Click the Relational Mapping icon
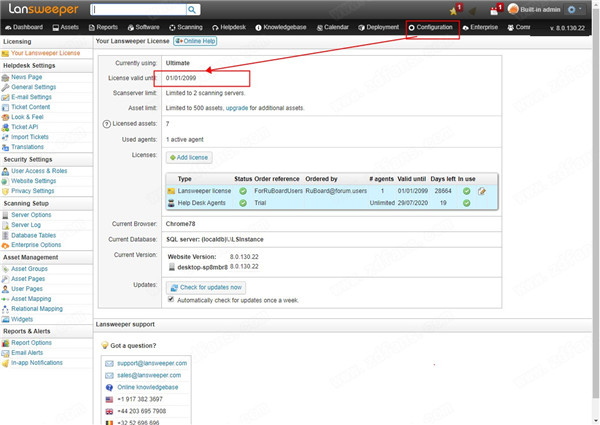The width and height of the screenshot is (600, 425). 5,309
